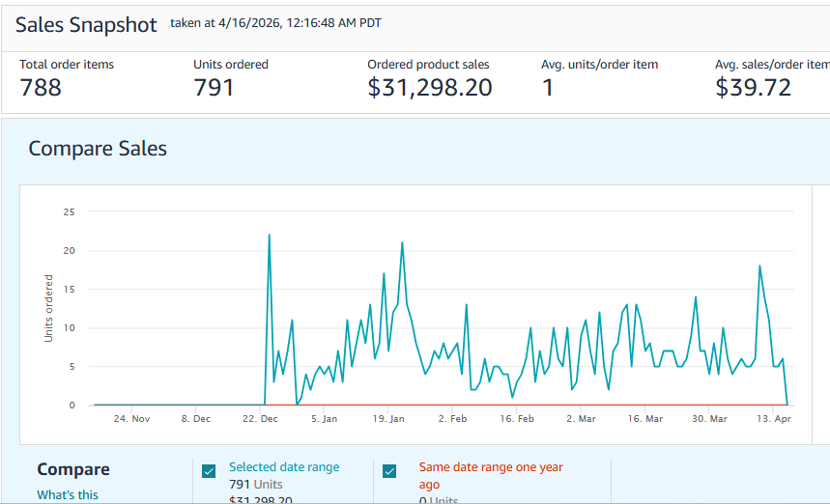The width and height of the screenshot is (830, 504).
Task: Click the Units ordered y-axis title
Action: point(49,308)
